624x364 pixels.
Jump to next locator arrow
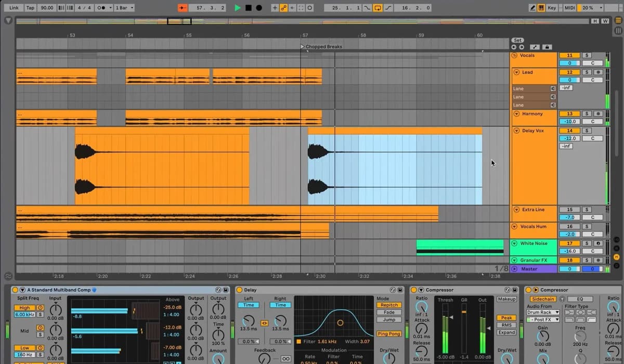point(521,47)
